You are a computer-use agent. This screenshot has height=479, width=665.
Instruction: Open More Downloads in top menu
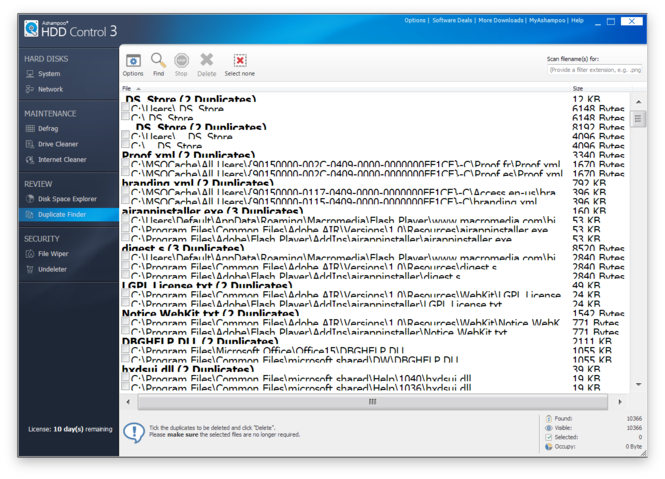[501, 20]
